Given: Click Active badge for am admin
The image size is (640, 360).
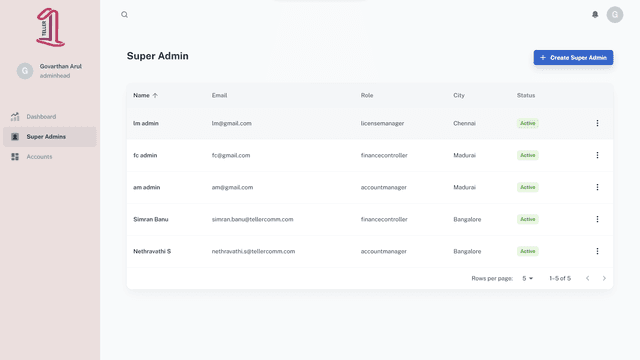Looking at the screenshot, I should pos(527,187).
